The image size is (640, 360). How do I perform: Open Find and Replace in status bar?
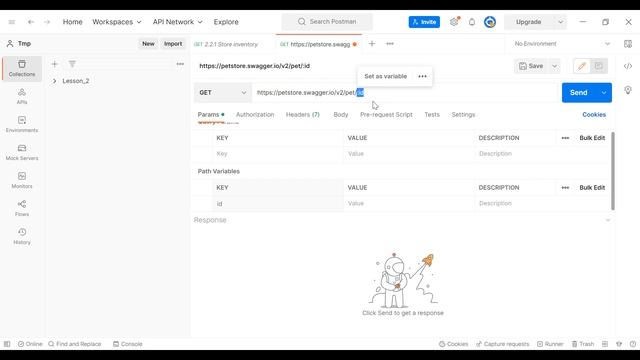point(75,344)
